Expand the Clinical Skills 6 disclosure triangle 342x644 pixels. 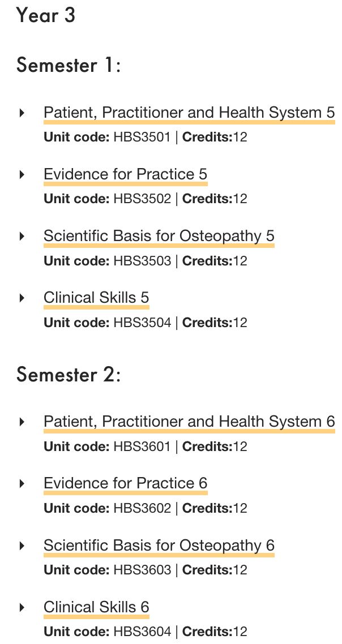click(22, 607)
